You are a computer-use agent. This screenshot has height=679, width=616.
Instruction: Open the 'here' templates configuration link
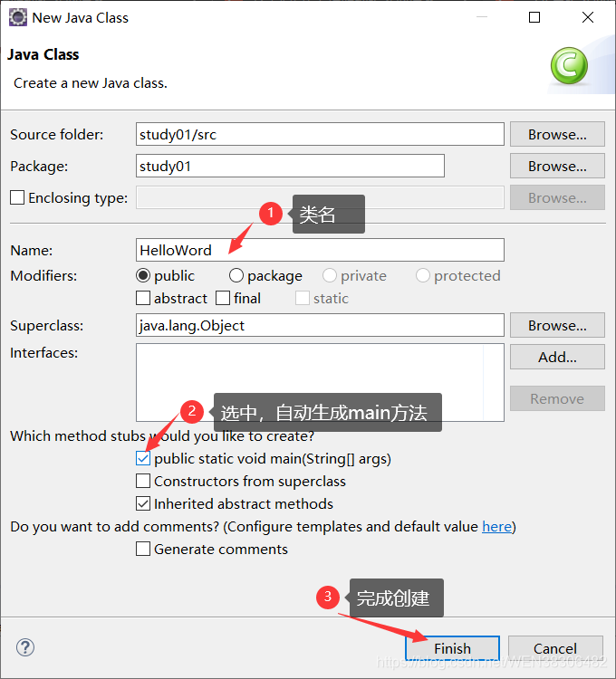tap(496, 527)
